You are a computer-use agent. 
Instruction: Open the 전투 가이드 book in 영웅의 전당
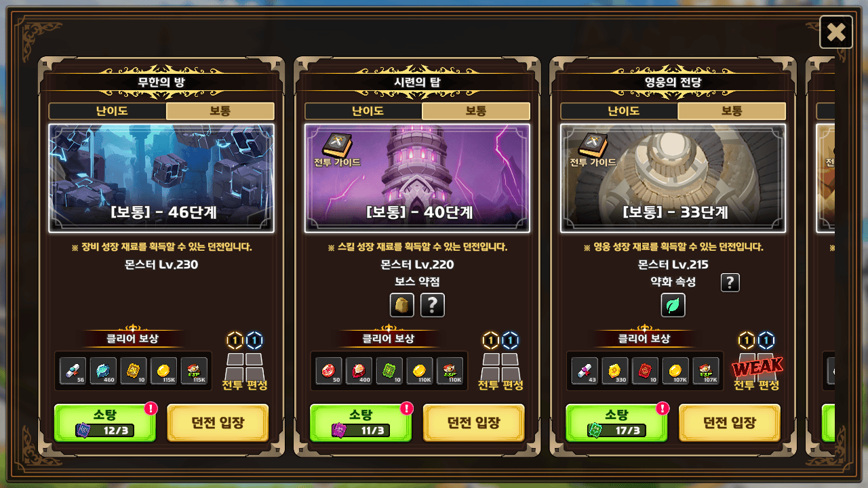click(593, 150)
